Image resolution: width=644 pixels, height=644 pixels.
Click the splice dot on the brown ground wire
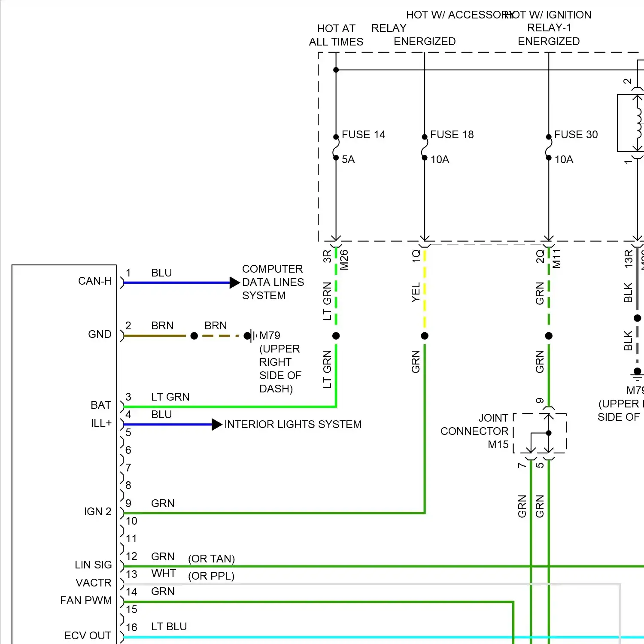pyautogui.click(x=194, y=336)
